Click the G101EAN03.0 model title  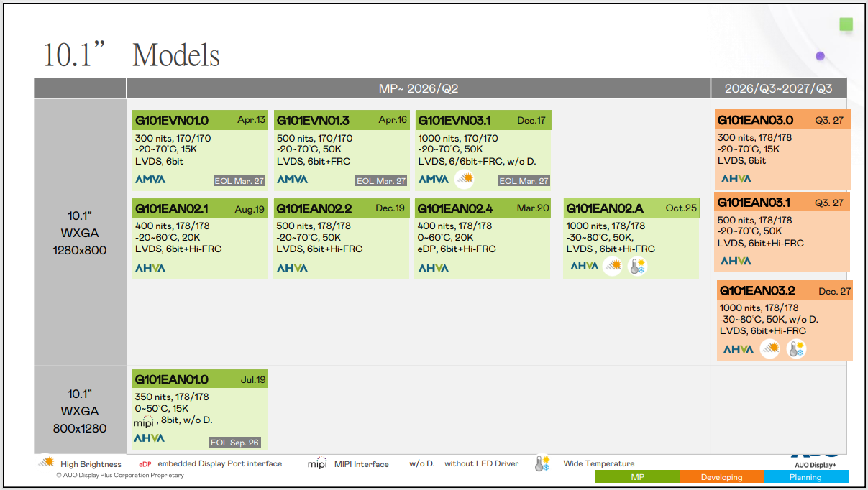(755, 120)
